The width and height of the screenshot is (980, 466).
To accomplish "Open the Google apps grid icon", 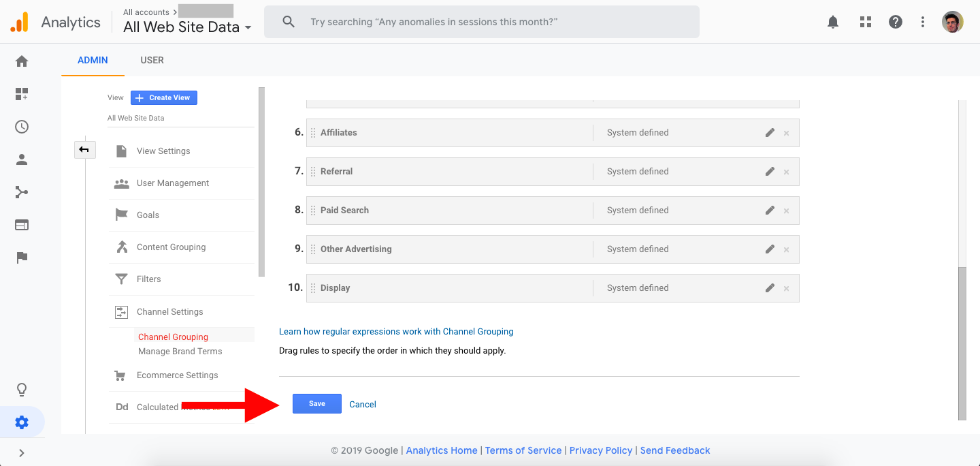I will (865, 21).
